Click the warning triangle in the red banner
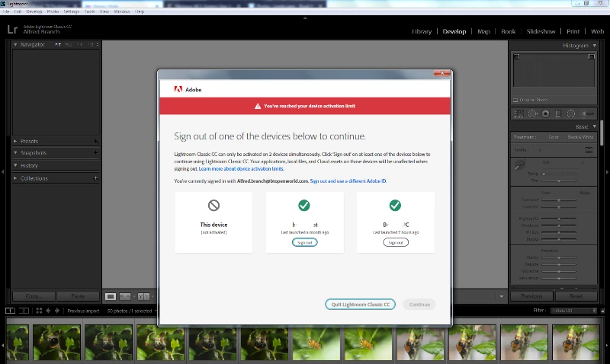The width and height of the screenshot is (610, 364). (258, 106)
